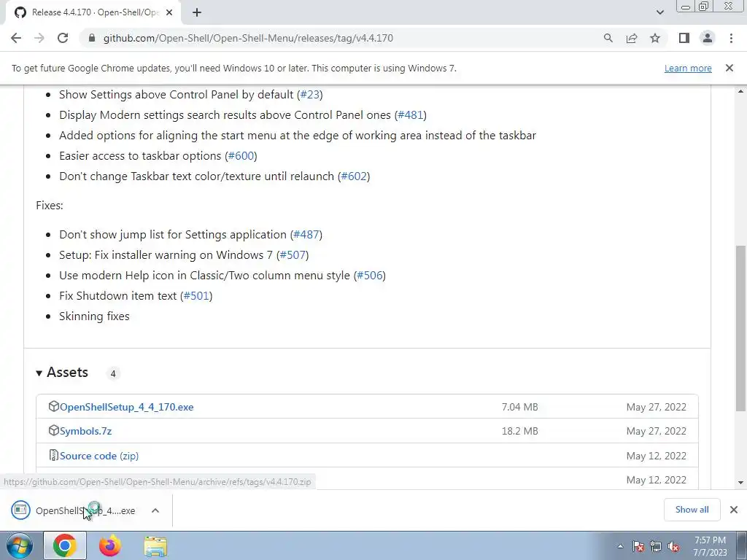This screenshot has height=560, width=747.
Task: Click 18.2 MB file size text
Action: 519,431
